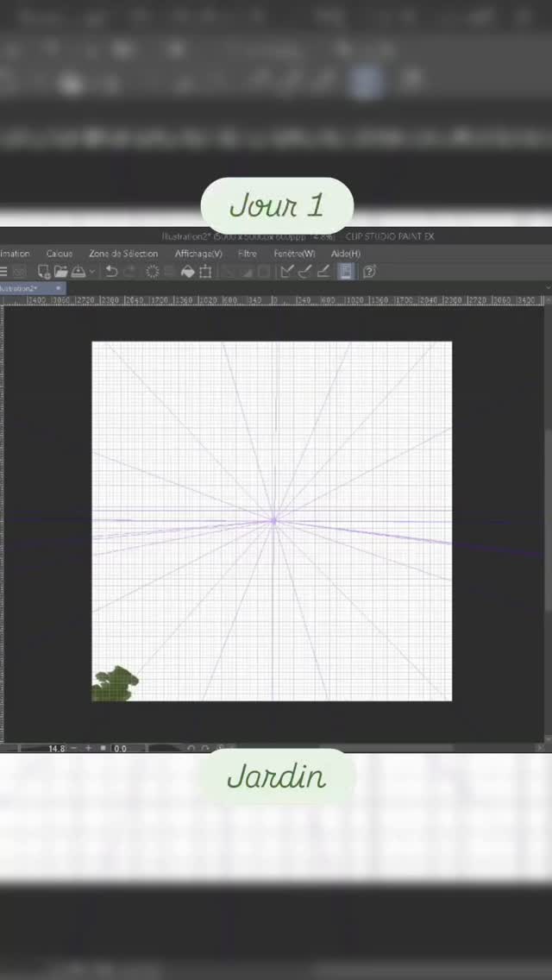The height and width of the screenshot is (980, 552).
Task: Zoom out with the minus button
Action: point(74,748)
